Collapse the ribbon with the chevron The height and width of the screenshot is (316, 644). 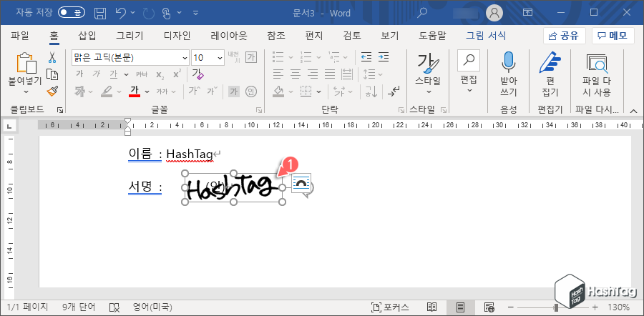click(634, 110)
